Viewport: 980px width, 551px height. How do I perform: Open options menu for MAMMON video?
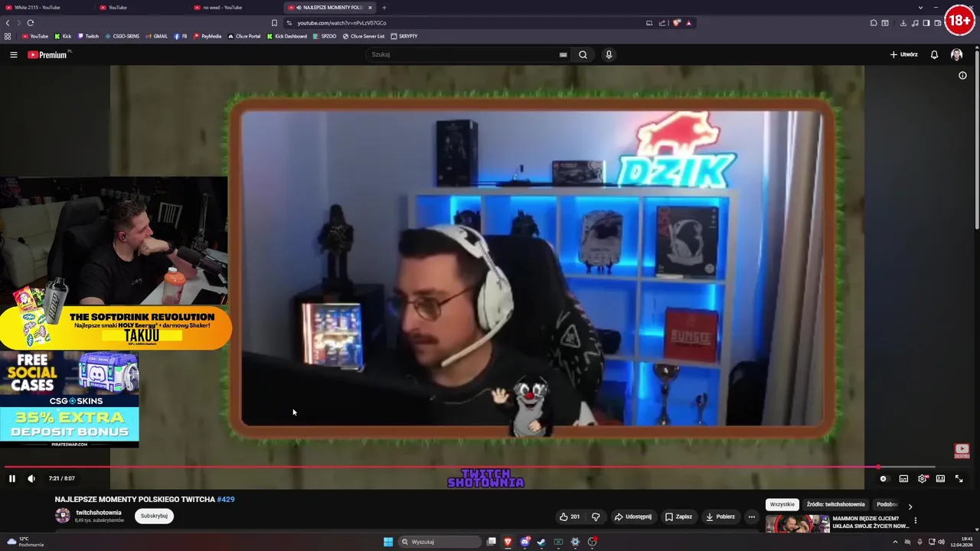pos(915,520)
